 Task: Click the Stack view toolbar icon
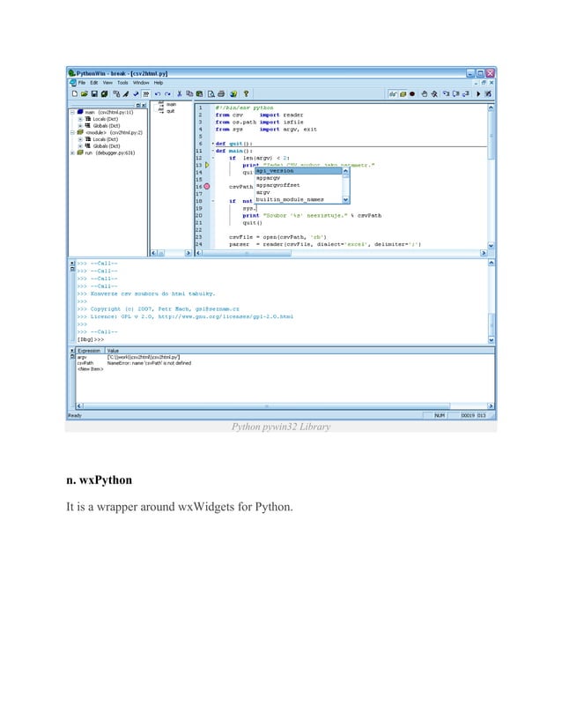[x=403, y=93]
